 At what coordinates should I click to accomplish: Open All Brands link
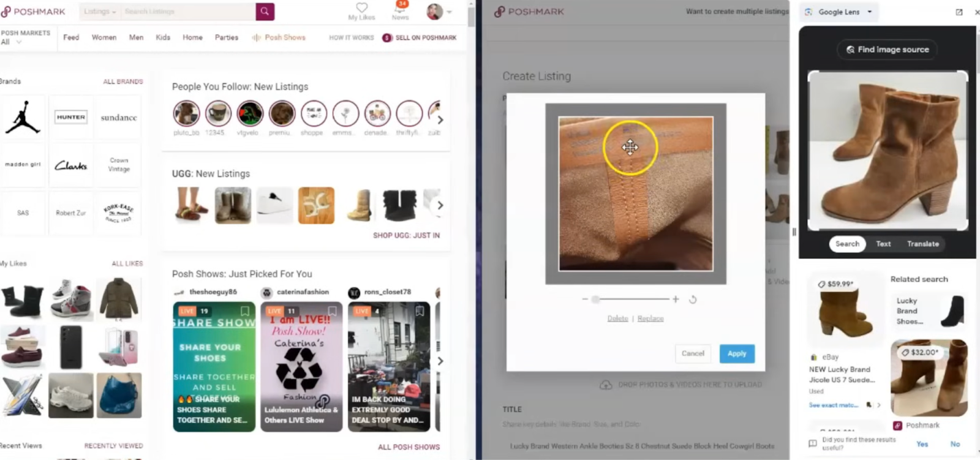(x=123, y=81)
